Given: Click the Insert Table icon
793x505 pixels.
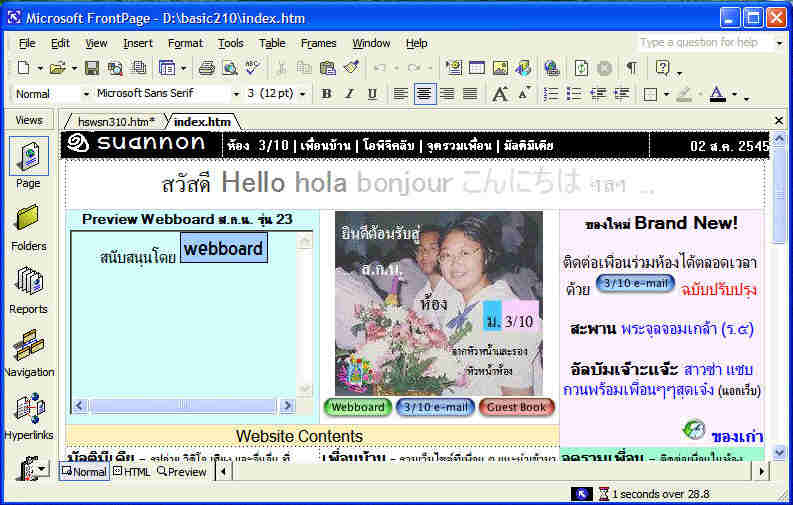Looking at the screenshot, I should (x=477, y=68).
